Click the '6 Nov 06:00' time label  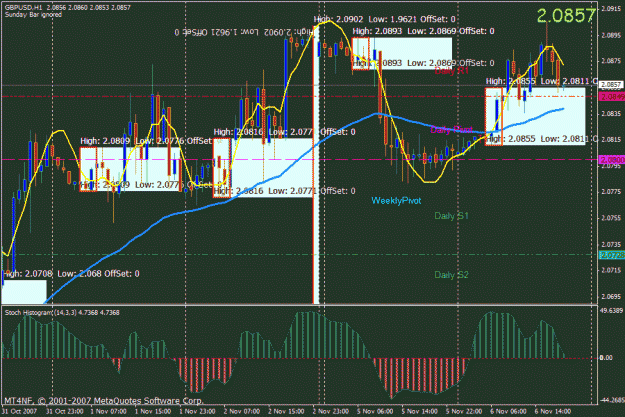(x=509, y=411)
